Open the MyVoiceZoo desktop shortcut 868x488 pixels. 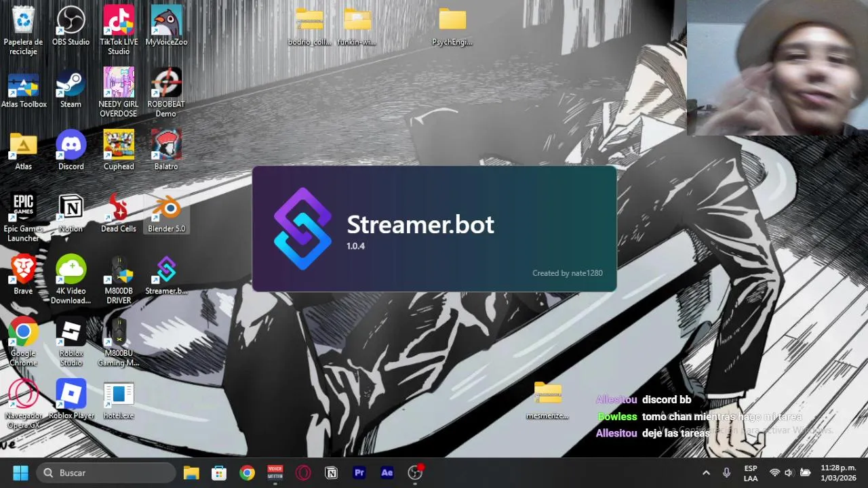point(166,26)
